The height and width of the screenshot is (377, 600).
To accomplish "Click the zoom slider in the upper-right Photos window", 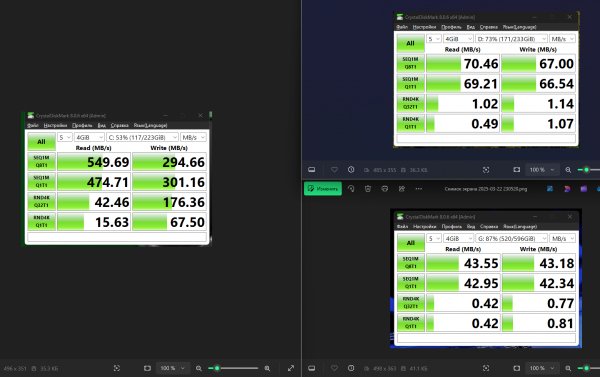I will tap(589, 170).
